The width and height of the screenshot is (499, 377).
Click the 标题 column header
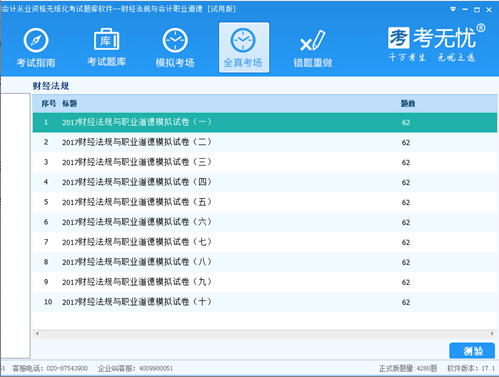coord(70,104)
